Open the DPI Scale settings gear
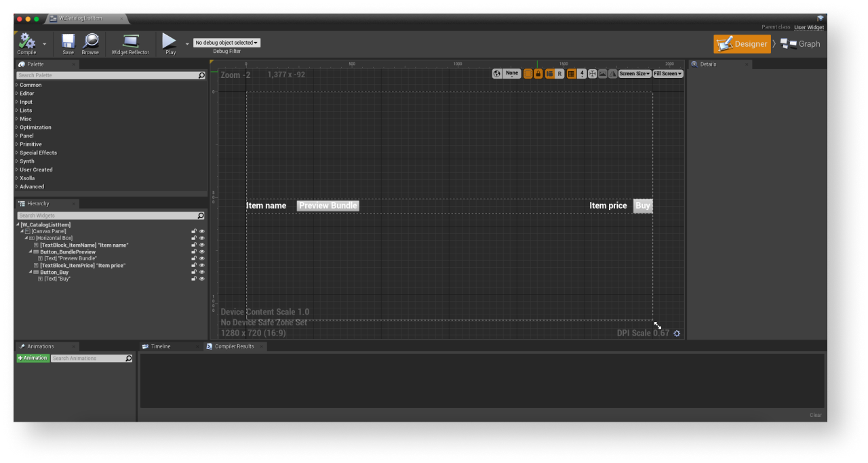 (677, 334)
